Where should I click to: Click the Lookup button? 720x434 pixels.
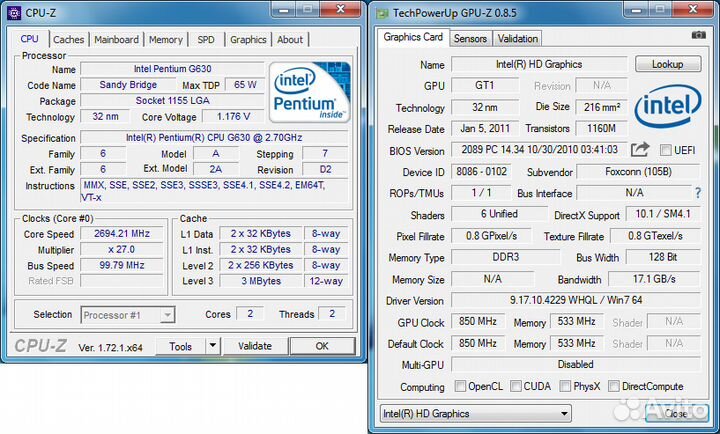pos(668,64)
